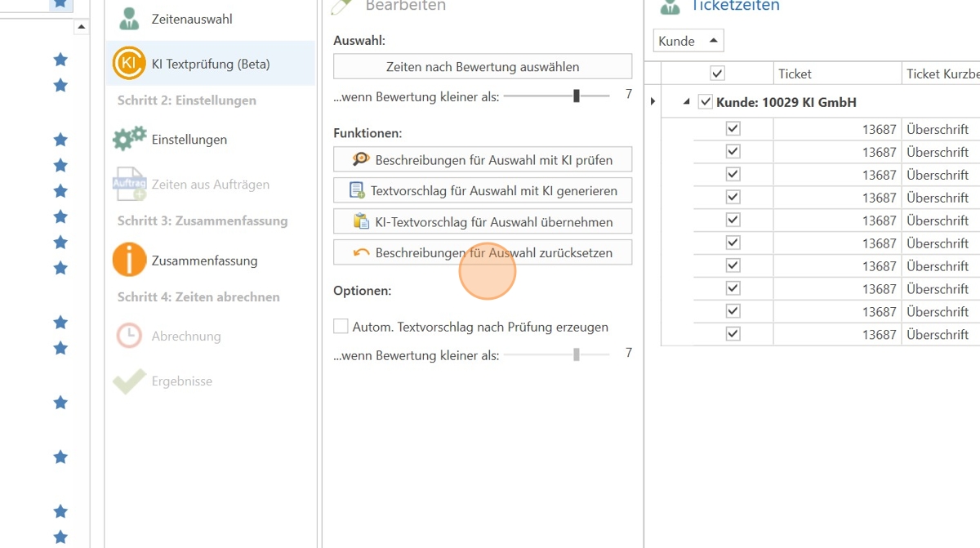The image size is (980, 548).
Task: Click Zeiten nach Bewertung auswählen button
Action: coord(483,67)
